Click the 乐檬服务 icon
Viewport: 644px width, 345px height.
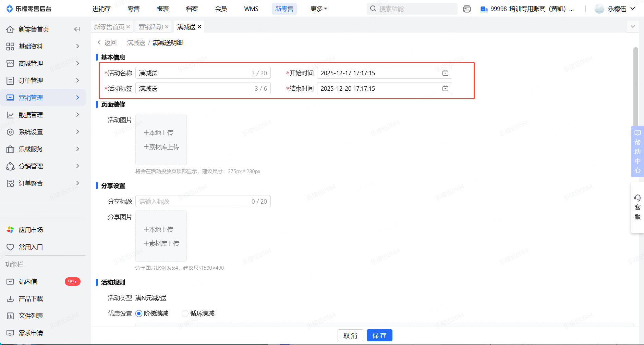[x=10, y=149]
